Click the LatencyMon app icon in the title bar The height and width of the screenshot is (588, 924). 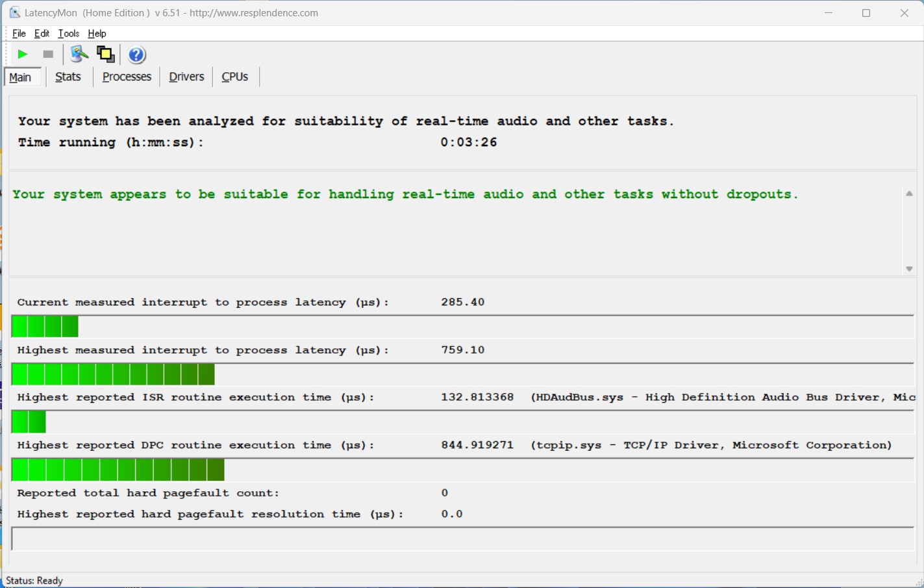14,13
